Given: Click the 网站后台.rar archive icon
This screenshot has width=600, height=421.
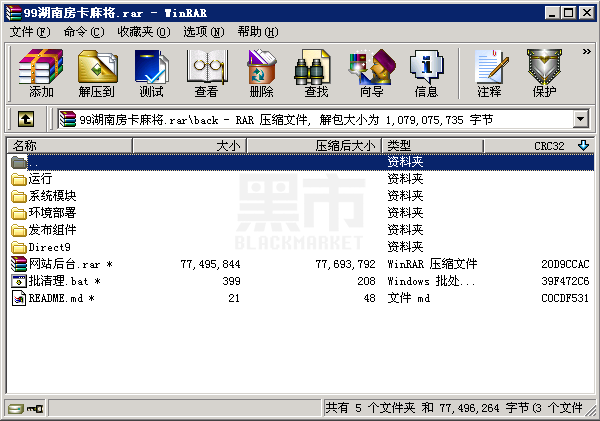Looking at the screenshot, I should [19, 264].
